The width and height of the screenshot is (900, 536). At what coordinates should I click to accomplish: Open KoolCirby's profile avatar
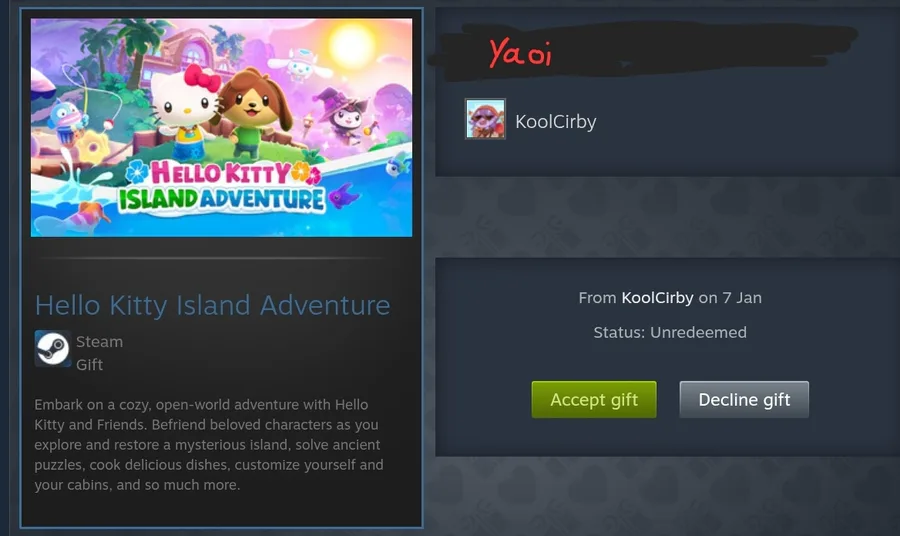coord(486,119)
